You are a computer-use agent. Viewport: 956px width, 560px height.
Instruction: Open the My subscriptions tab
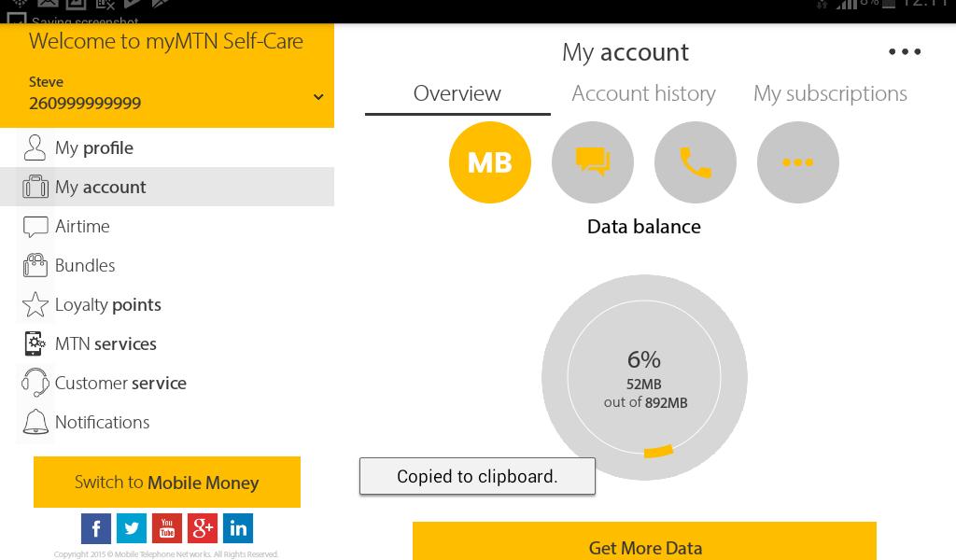tap(829, 93)
